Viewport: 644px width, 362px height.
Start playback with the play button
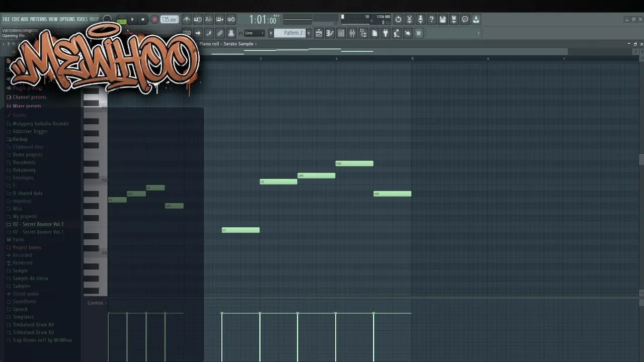pyautogui.click(x=132, y=20)
